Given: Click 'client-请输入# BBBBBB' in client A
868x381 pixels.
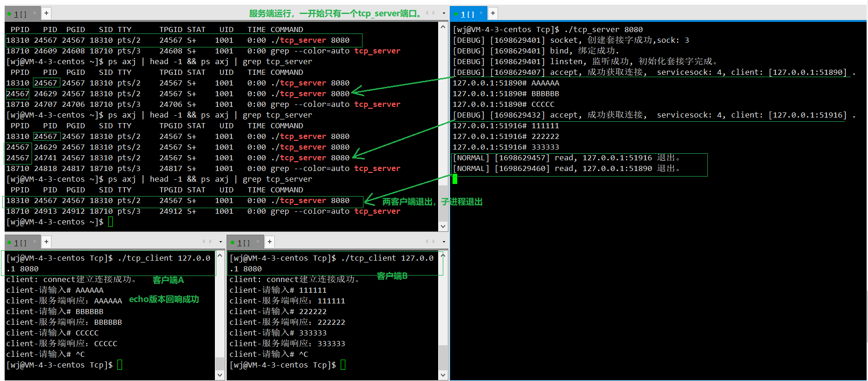Looking at the screenshot, I should tap(55, 311).
